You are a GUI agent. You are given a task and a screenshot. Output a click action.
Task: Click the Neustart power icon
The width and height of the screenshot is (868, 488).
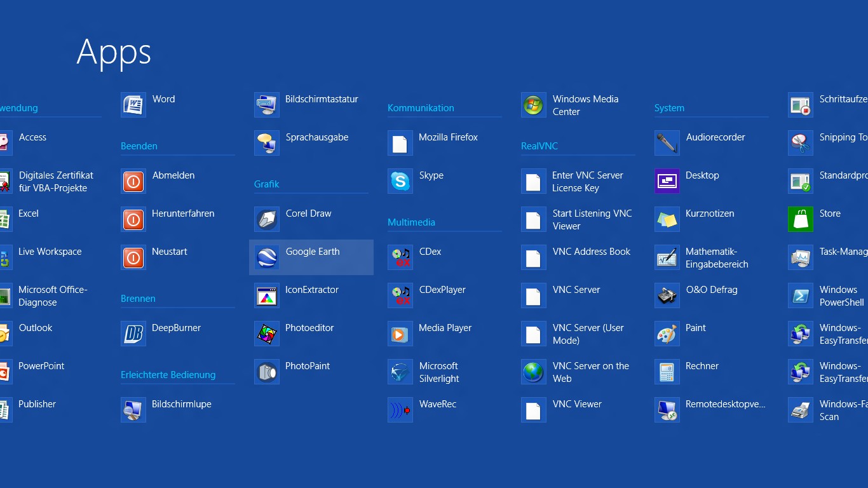coord(133,257)
